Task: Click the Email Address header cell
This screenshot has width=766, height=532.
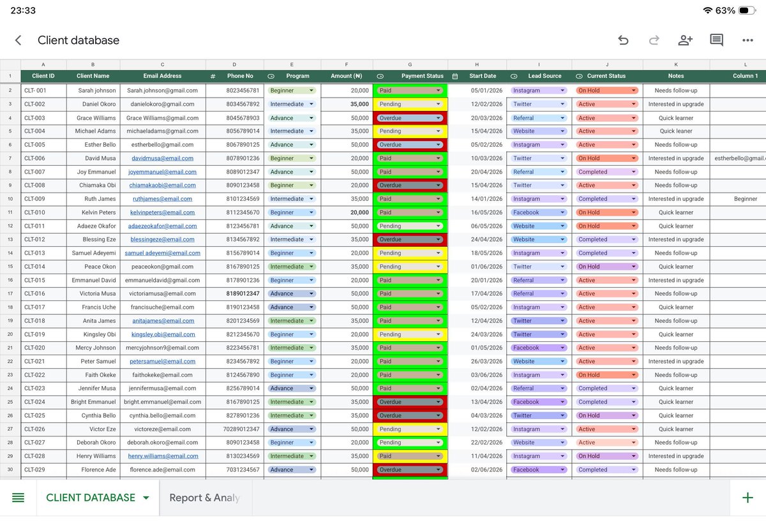Action: click(162, 76)
